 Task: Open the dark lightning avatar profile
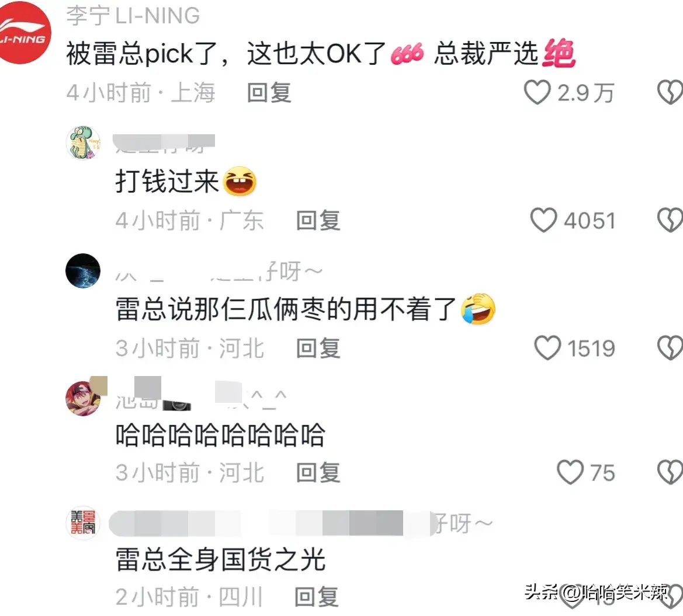point(83,271)
